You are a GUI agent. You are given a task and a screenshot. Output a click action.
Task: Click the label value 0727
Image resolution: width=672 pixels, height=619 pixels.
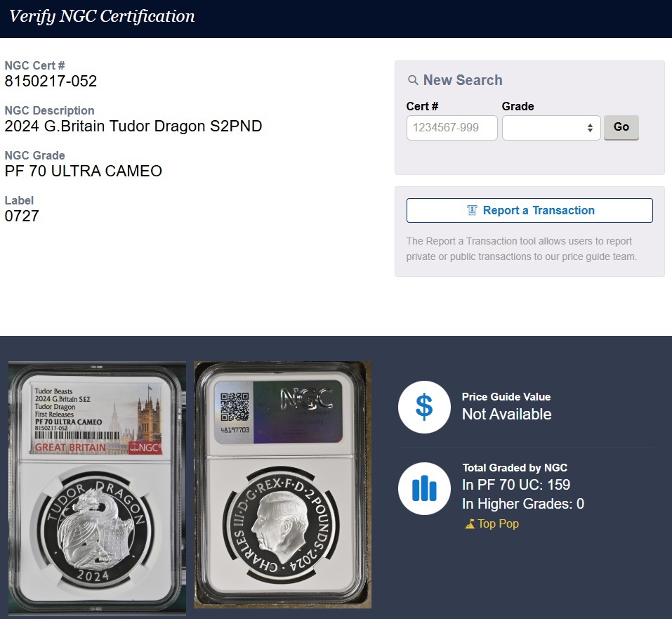[22, 216]
